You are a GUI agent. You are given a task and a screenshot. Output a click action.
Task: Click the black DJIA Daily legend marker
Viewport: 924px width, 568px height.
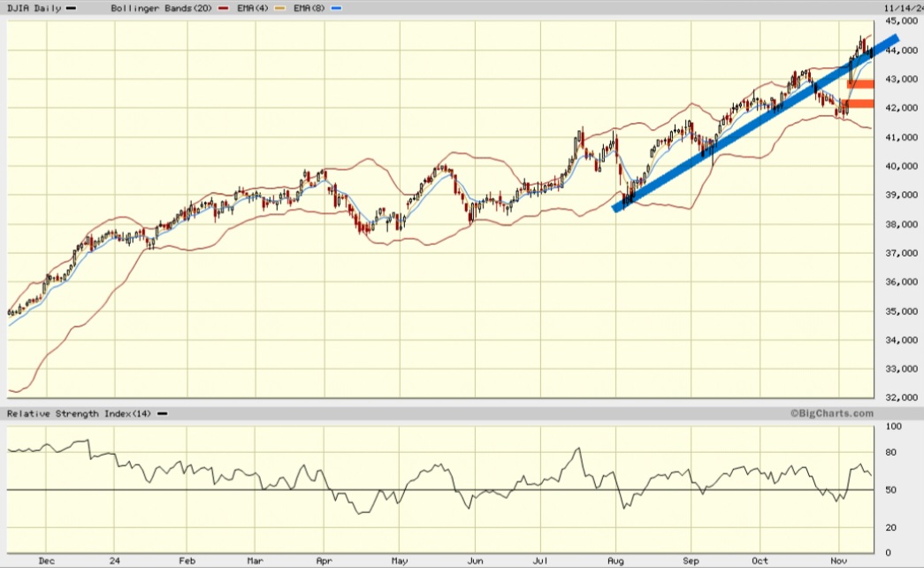[x=69, y=7]
